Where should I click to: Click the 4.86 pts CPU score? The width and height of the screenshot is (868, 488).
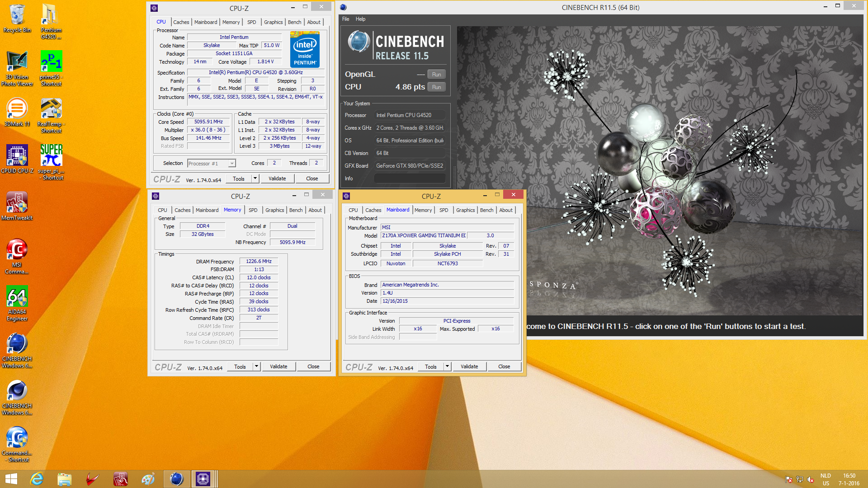coord(410,87)
